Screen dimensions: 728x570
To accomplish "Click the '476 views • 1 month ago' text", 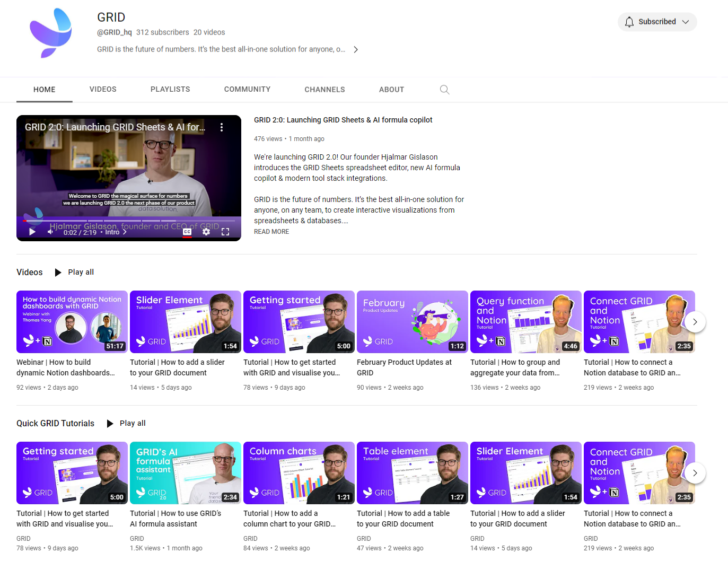I will point(289,139).
